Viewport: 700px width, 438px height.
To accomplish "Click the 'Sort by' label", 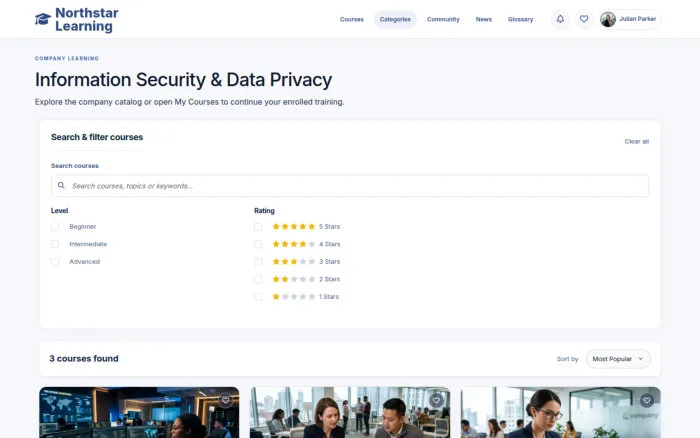I will [567, 359].
